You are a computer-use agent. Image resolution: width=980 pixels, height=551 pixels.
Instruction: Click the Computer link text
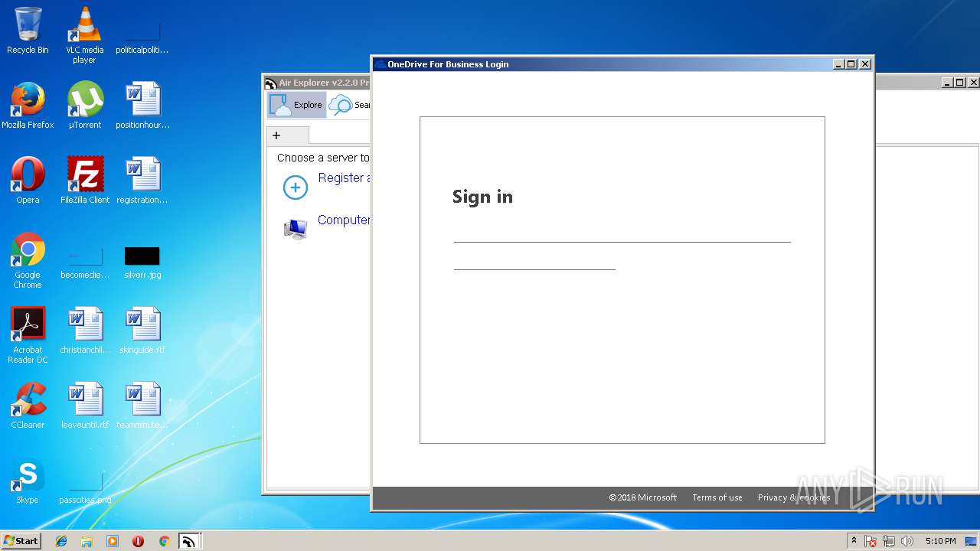click(344, 220)
